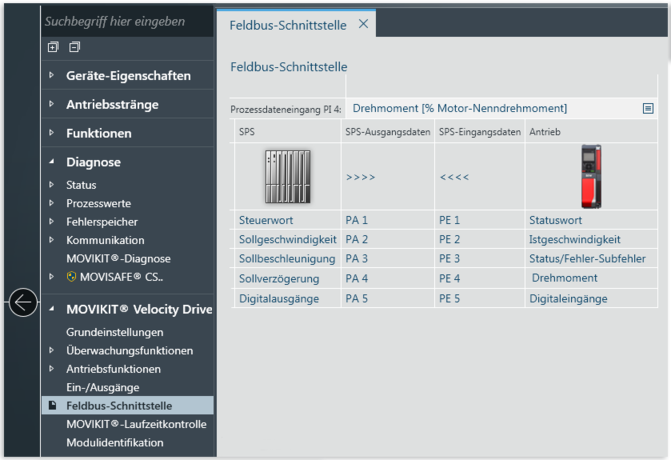Viewport: 671px width, 460px height.
Task: Click the Steuerwort link in the table
Action: (265, 220)
